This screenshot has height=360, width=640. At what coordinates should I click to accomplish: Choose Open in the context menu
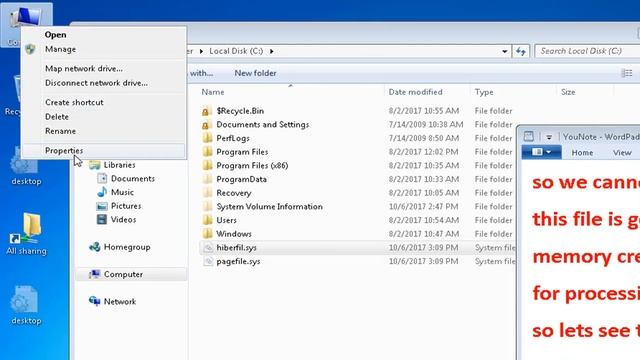pyautogui.click(x=56, y=35)
